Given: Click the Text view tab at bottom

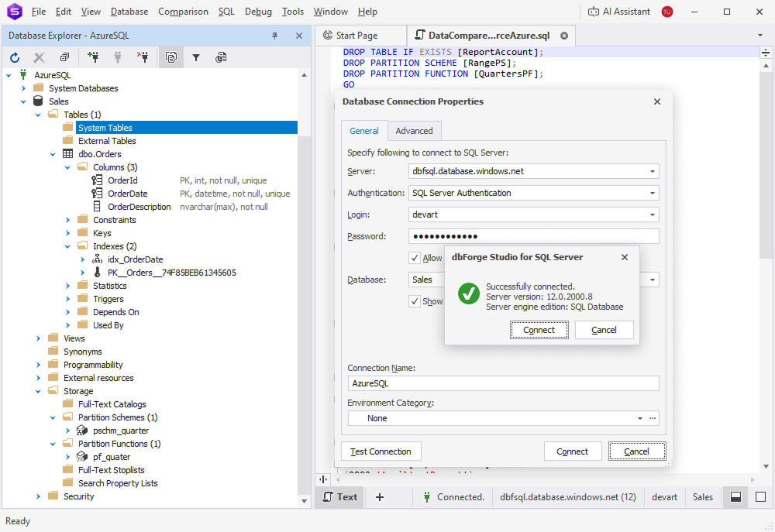Looking at the screenshot, I should point(340,497).
